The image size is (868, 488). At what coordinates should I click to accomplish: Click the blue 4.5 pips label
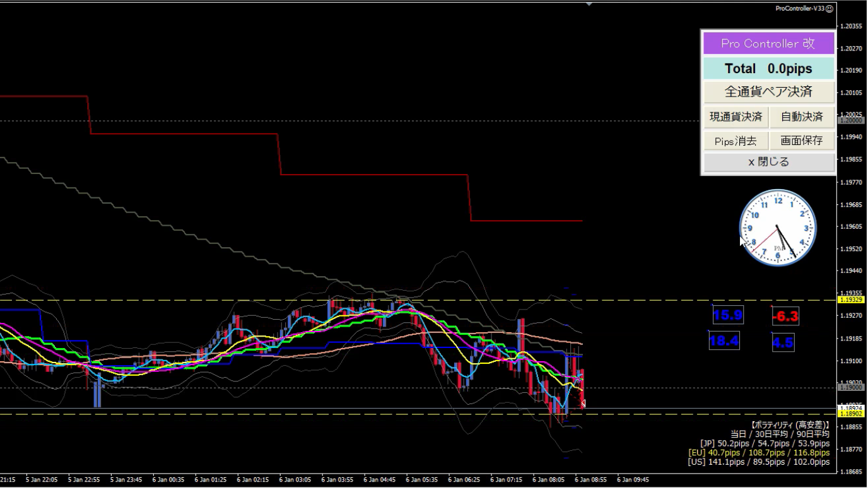click(x=783, y=343)
